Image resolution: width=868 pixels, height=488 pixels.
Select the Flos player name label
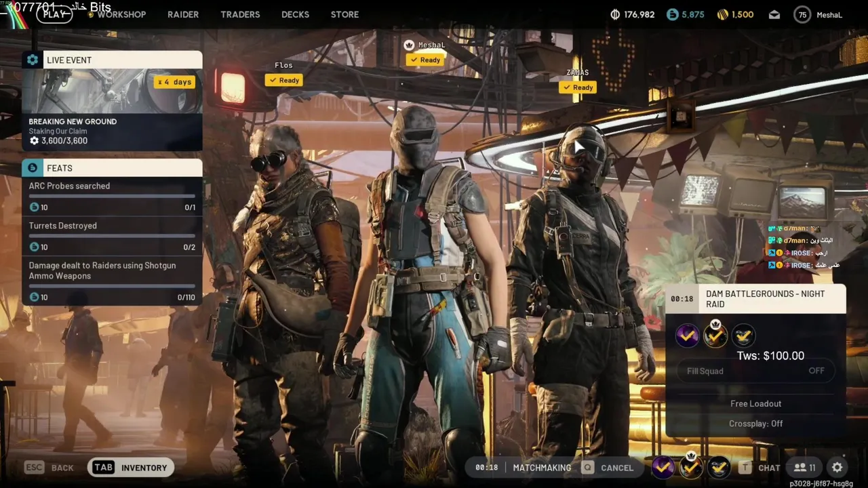tap(283, 65)
